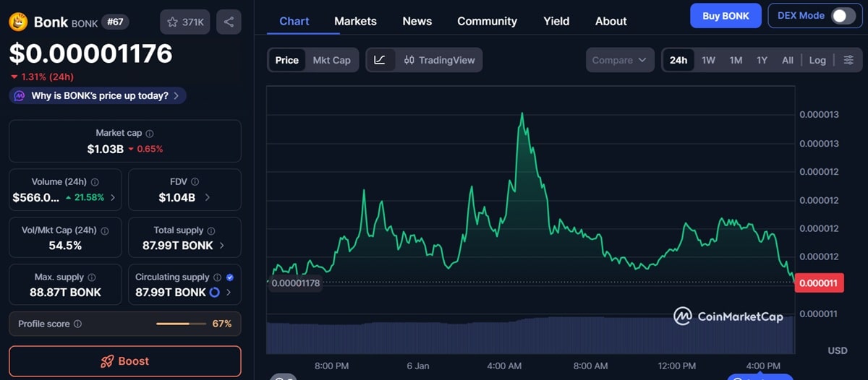Click the $0.00001176 price heading
The width and height of the screenshot is (868, 380).
[x=90, y=53]
